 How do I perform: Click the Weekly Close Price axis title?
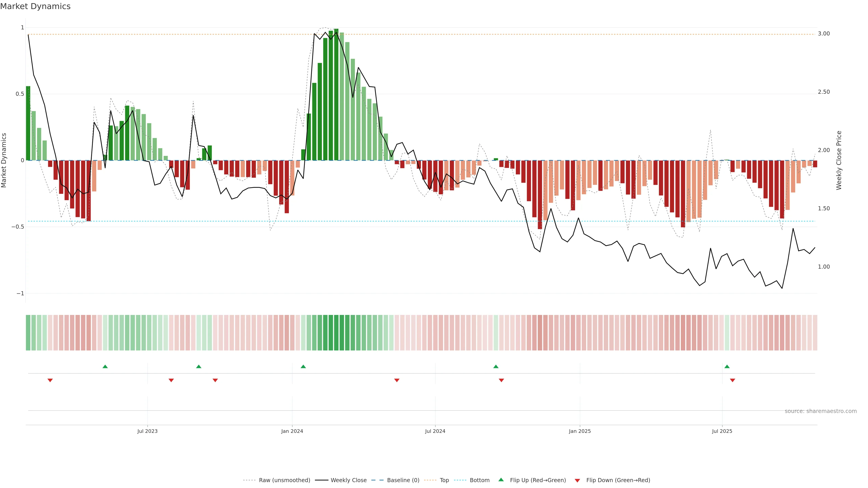(839, 160)
